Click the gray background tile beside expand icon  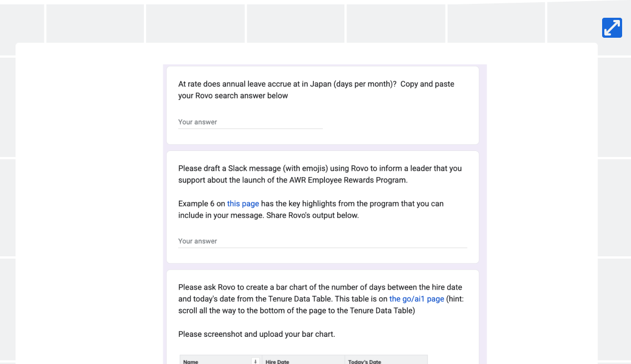click(573, 22)
